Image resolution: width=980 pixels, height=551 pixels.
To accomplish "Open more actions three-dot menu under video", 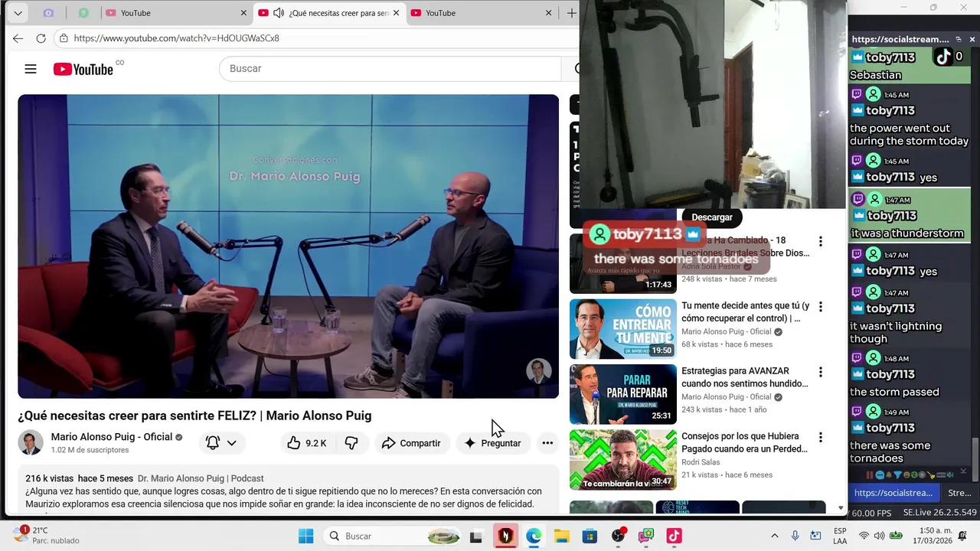I will click(x=547, y=443).
